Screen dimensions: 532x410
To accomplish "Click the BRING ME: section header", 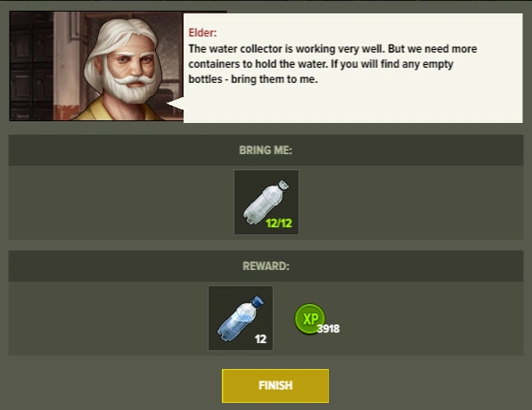I will [x=266, y=150].
